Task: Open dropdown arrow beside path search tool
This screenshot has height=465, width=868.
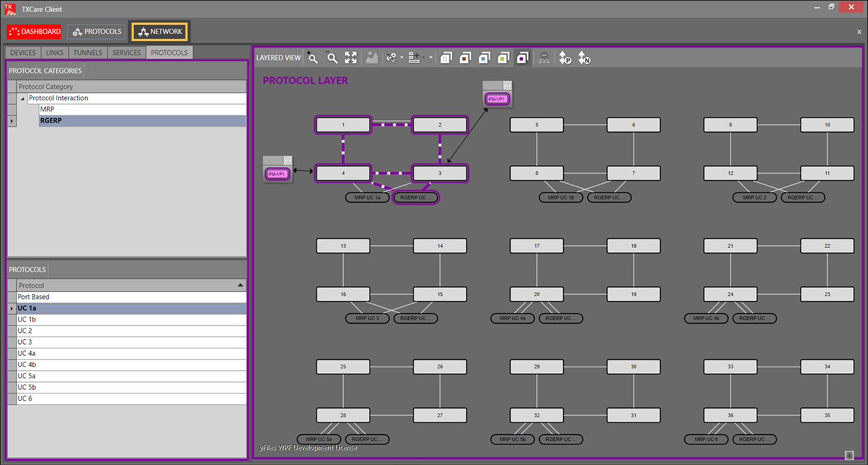Action: point(402,58)
